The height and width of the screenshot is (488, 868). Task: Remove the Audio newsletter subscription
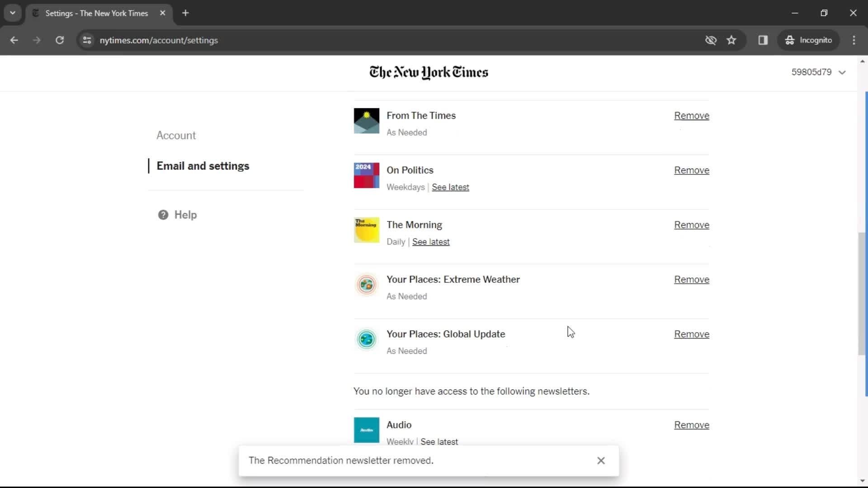point(692,424)
